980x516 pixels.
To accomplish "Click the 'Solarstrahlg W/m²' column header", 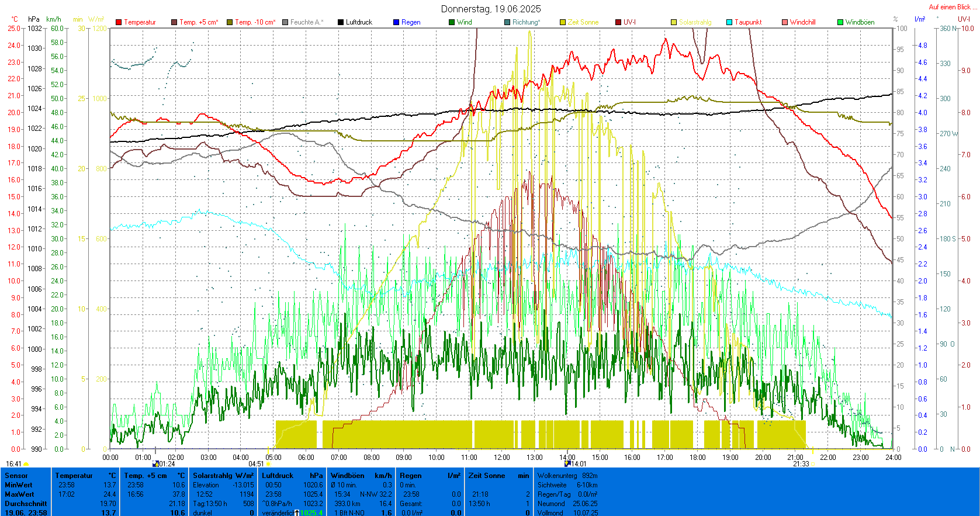I will [223, 476].
